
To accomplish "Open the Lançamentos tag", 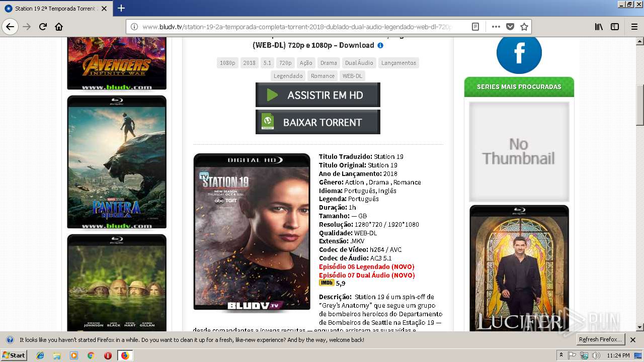I will pos(398,63).
